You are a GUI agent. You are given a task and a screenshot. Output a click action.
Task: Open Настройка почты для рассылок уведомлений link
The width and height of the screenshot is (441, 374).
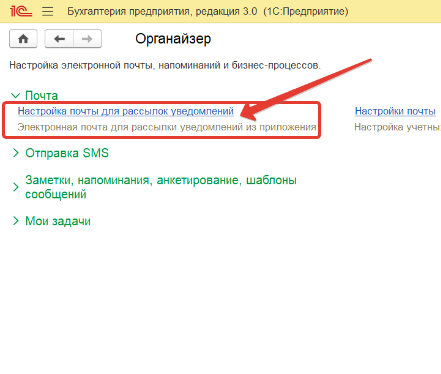pyautogui.click(x=126, y=111)
